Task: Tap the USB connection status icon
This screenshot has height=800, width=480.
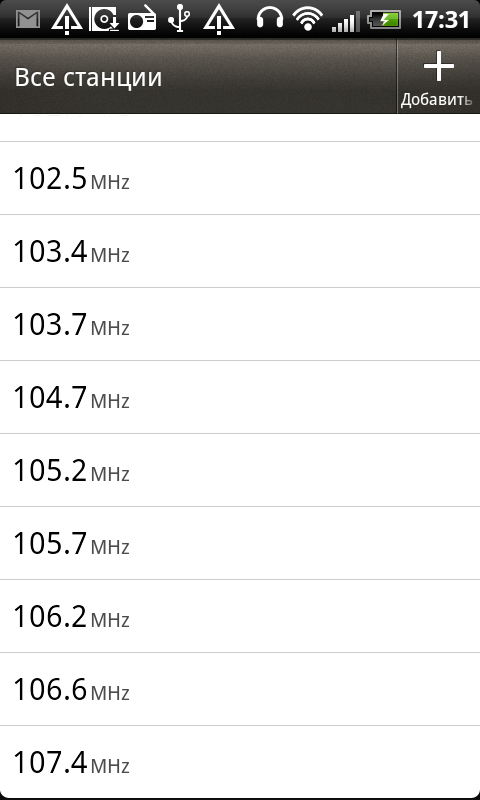Action: coord(180,20)
